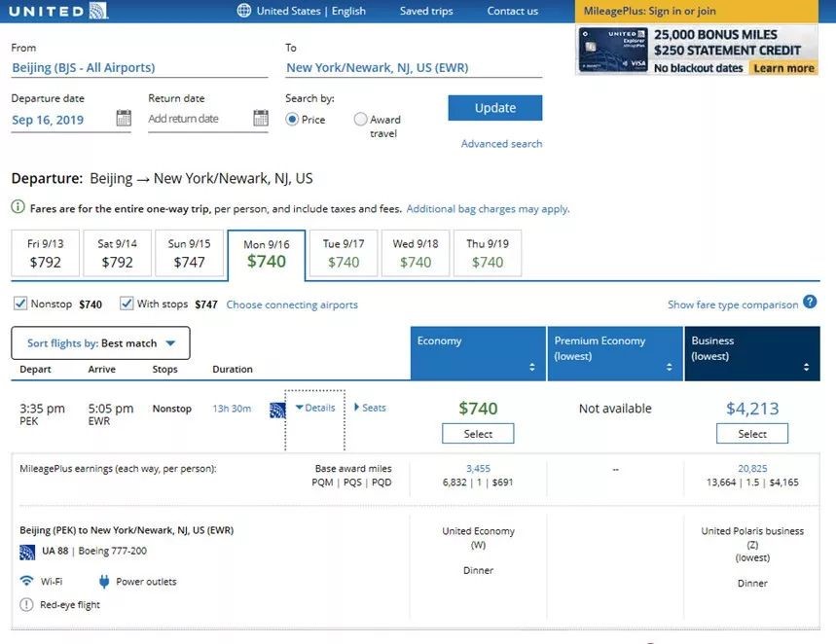Open the return date calendar icon
The height and width of the screenshot is (644, 836).
(261, 119)
